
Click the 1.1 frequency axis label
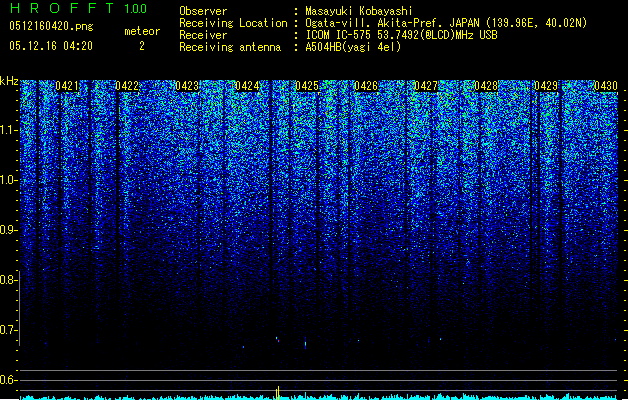pos(9,130)
